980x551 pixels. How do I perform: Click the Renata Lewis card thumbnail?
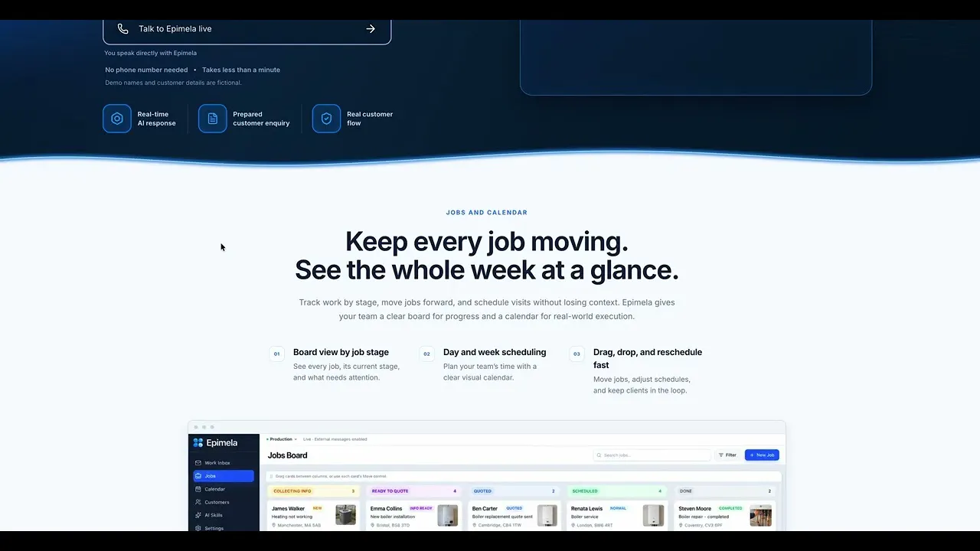click(x=653, y=515)
